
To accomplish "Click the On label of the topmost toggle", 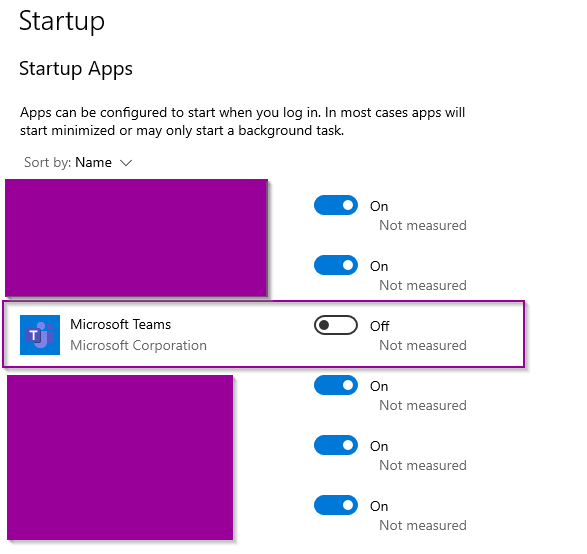I will tap(379, 206).
